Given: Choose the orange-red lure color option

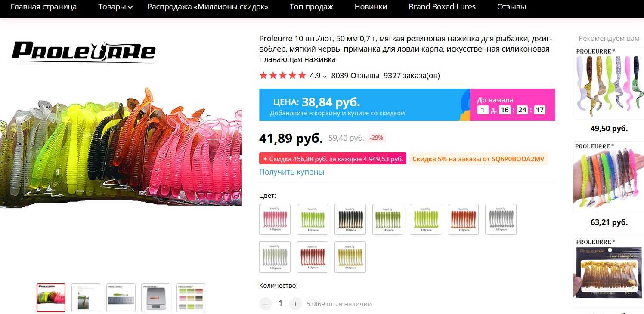Looking at the screenshot, I should 463,219.
